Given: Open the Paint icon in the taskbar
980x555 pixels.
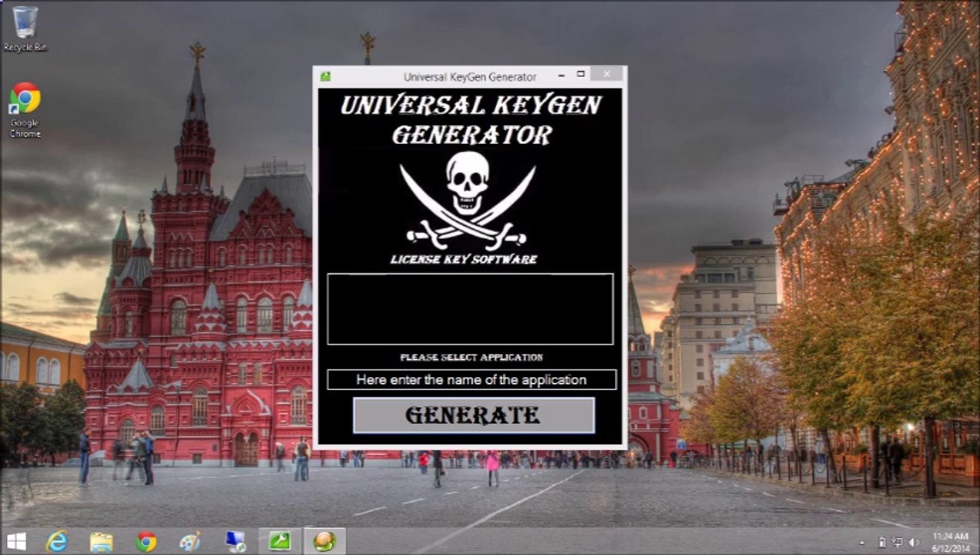Looking at the screenshot, I should tap(190, 542).
